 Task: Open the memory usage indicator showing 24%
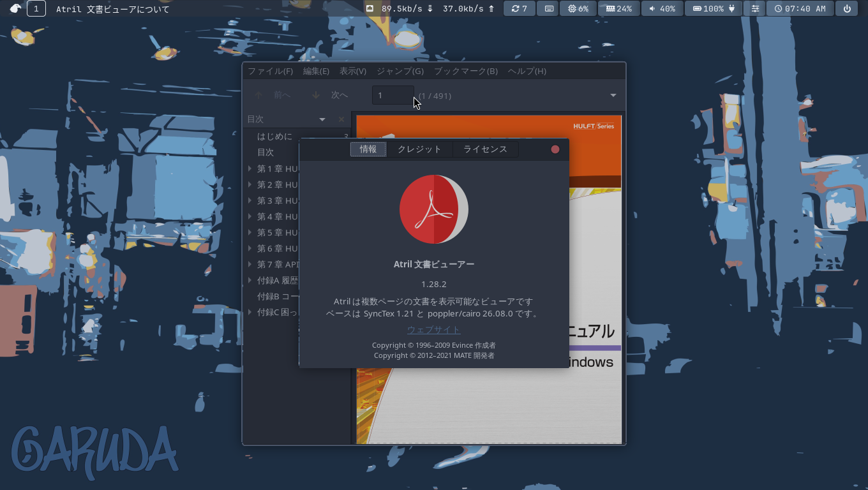619,8
